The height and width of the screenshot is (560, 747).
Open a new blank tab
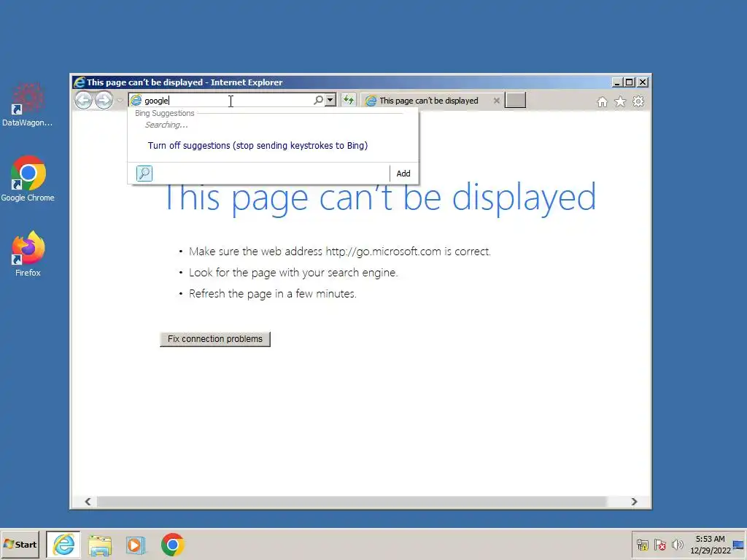pyautogui.click(x=515, y=100)
